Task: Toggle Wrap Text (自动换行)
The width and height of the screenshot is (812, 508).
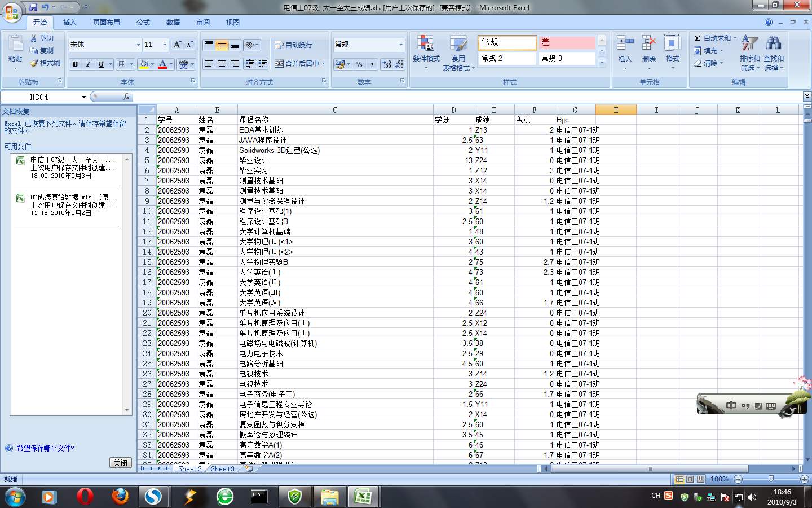Action: pos(293,45)
